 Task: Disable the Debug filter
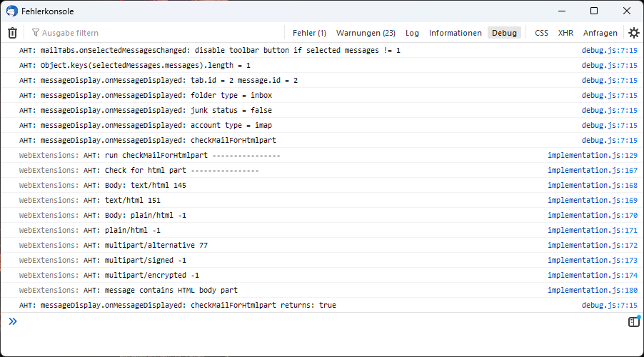504,33
